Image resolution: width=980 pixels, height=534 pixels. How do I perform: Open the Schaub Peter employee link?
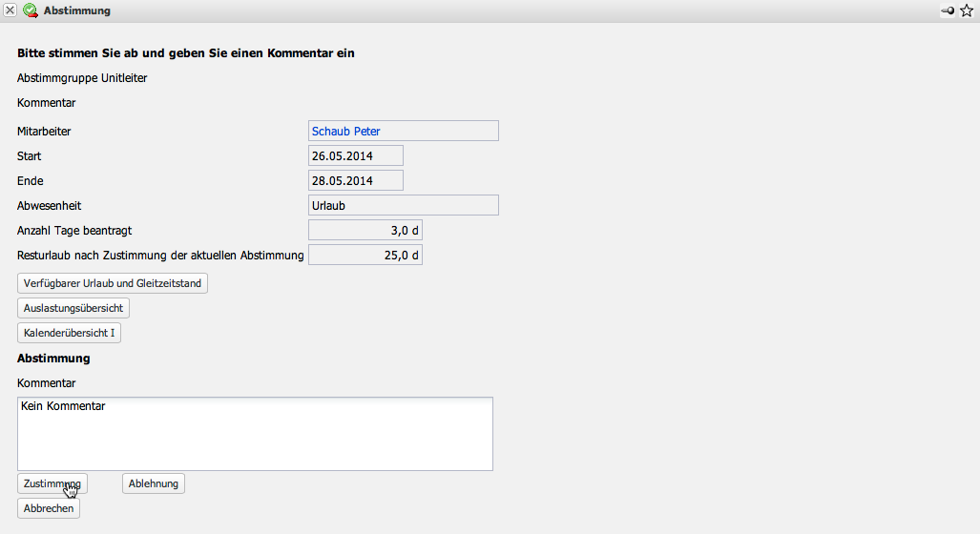346,131
